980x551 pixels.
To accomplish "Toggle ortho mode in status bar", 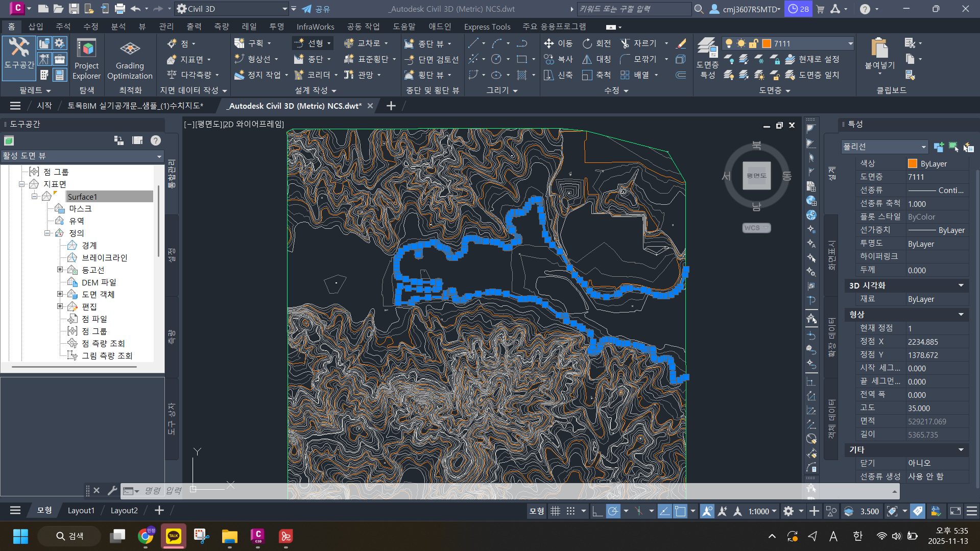I will (597, 511).
